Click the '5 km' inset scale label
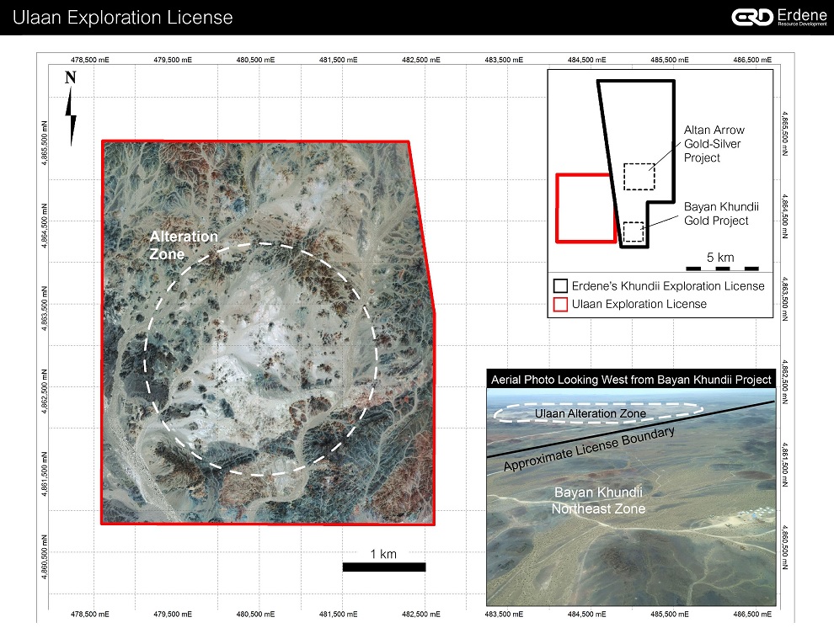Image resolution: width=834 pixels, height=644 pixels. [720, 258]
